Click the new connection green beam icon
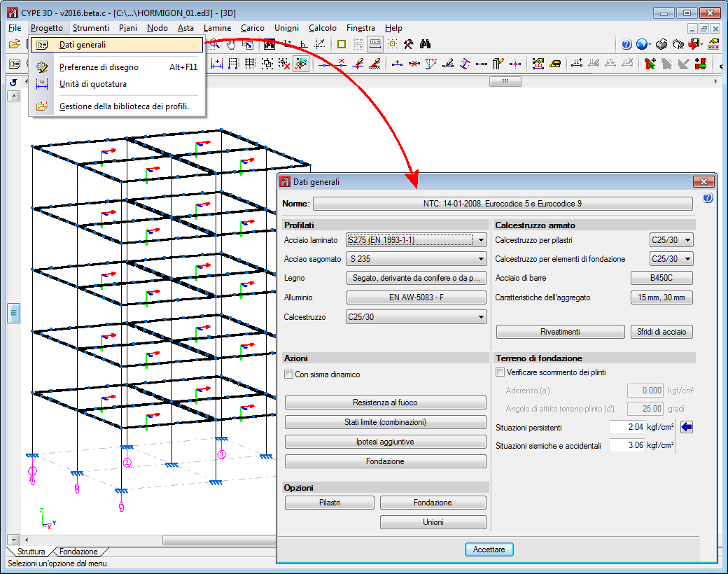The height and width of the screenshot is (574, 728). coord(650,64)
